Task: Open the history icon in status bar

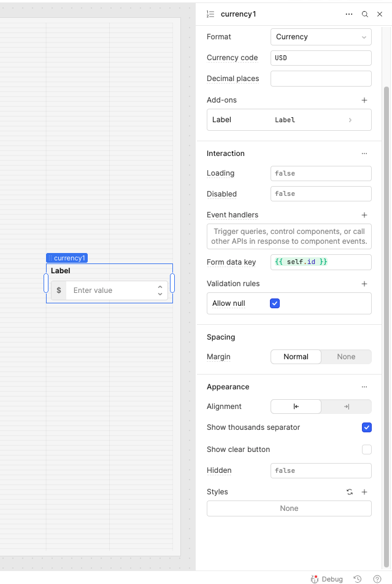Action: (x=358, y=579)
